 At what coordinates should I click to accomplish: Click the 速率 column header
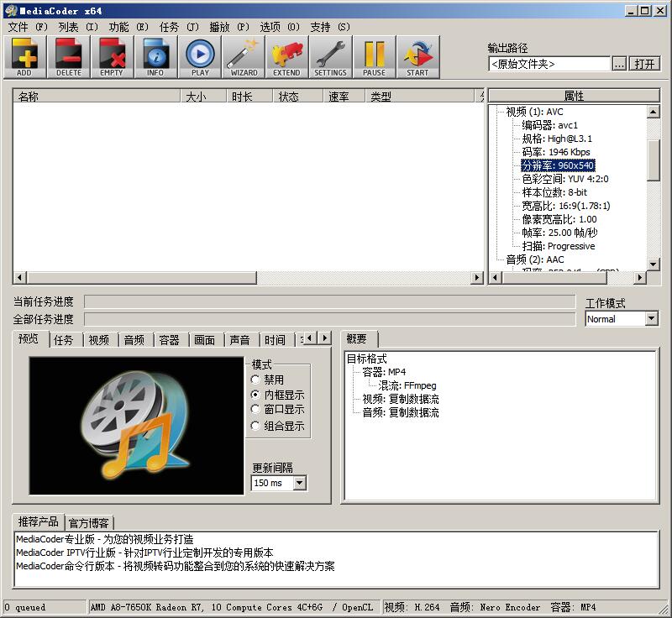point(344,97)
